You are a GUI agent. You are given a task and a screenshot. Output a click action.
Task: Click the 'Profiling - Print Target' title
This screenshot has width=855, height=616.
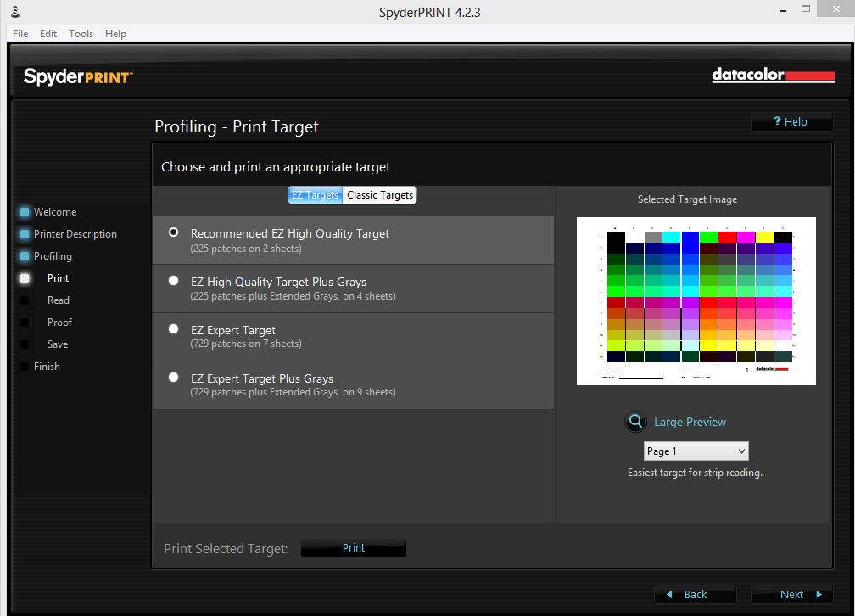pyautogui.click(x=237, y=126)
